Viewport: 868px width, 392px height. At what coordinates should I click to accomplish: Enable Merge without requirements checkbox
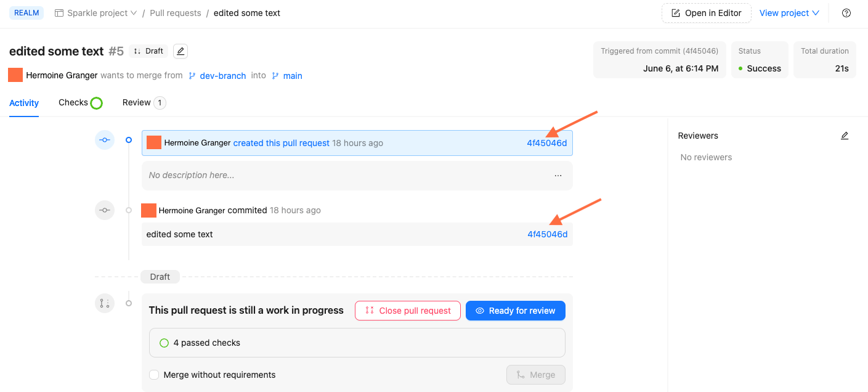point(154,375)
